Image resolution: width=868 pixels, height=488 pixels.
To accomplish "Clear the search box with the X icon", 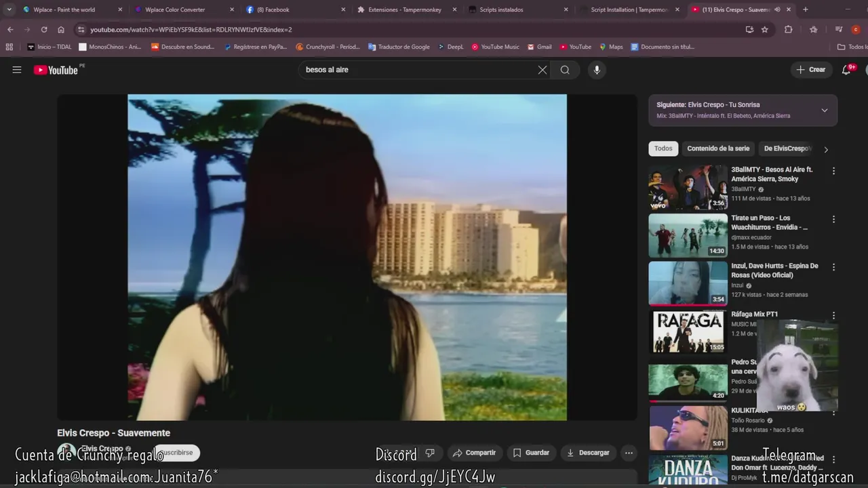I will click(x=542, y=70).
